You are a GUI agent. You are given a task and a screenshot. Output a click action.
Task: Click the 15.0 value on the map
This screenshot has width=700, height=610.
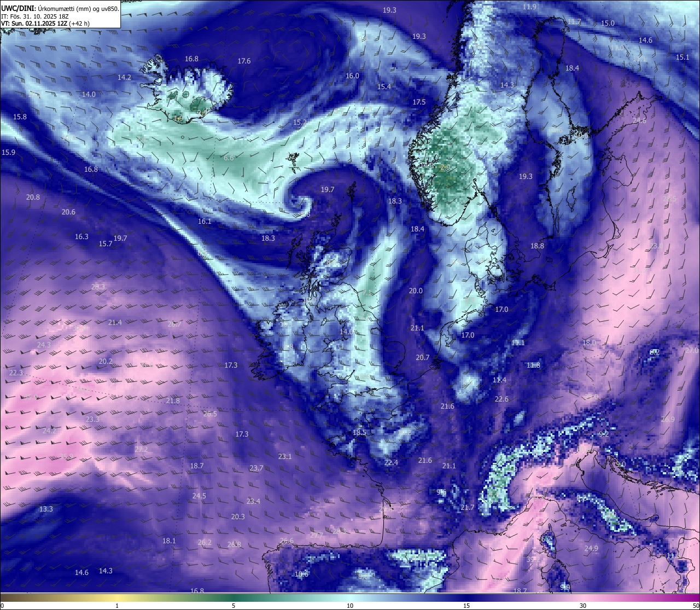point(608,23)
